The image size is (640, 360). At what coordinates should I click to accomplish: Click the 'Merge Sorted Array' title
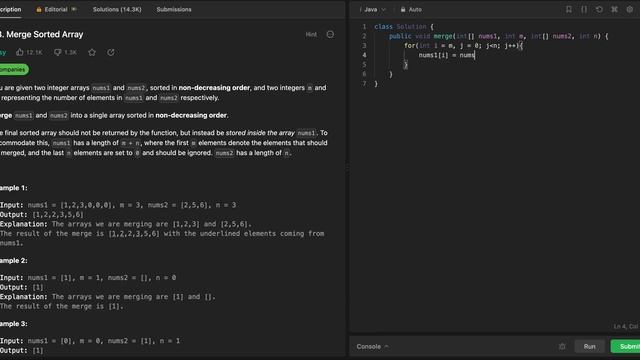(x=44, y=35)
